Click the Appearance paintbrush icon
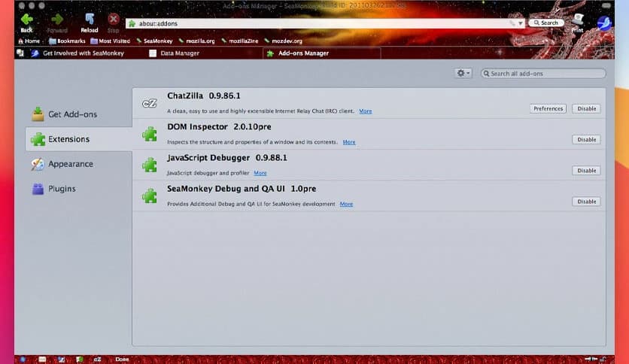 click(38, 164)
